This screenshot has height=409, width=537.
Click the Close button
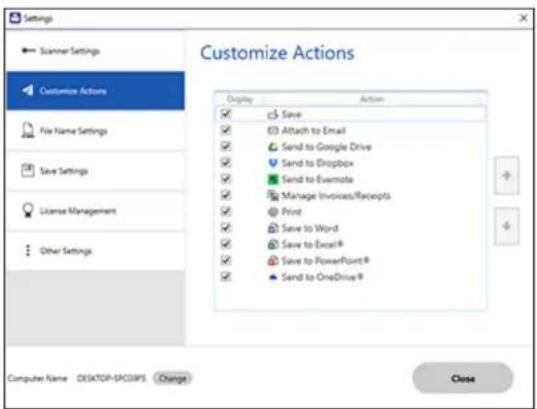coord(463,378)
